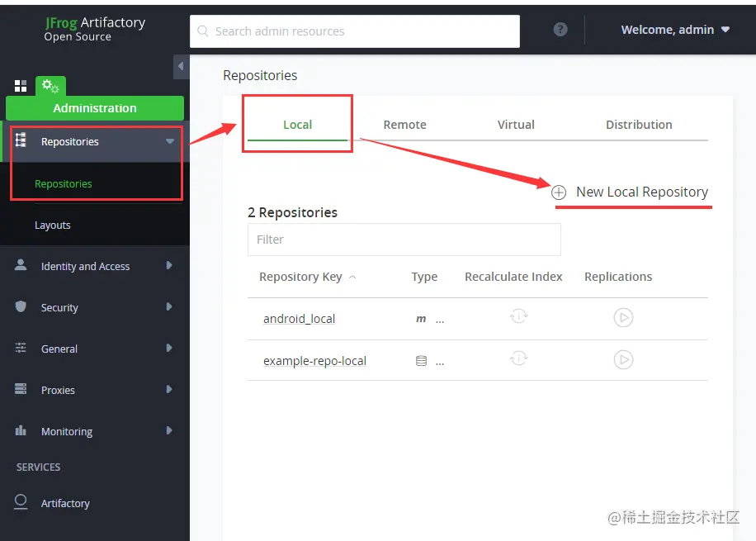The width and height of the screenshot is (756, 541).
Task: Select the Layouts submenu item
Action: pos(52,225)
